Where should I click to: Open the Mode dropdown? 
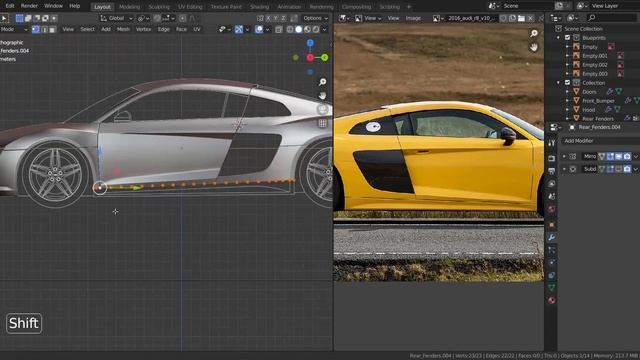pyautogui.click(x=13, y=29)
